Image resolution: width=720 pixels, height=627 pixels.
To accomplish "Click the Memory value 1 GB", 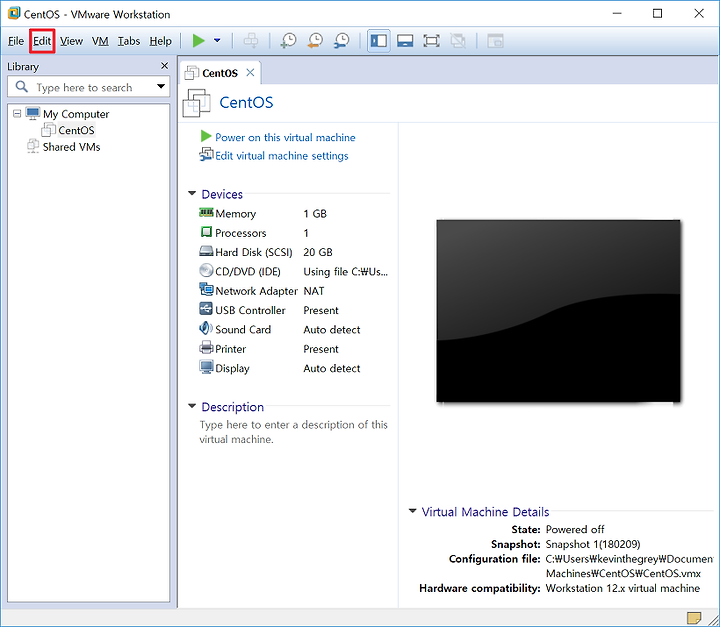I will (x=315, y=214).
